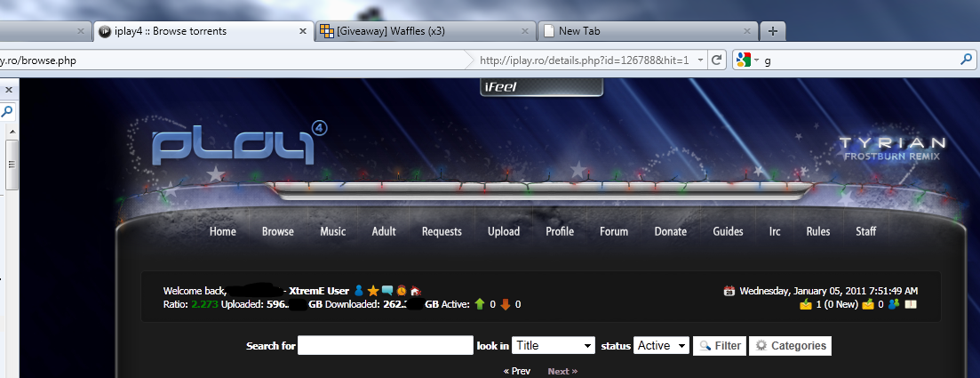Open the Requests menu item
The width and height of the screenshot is (980, 378).
coord(442,231)
